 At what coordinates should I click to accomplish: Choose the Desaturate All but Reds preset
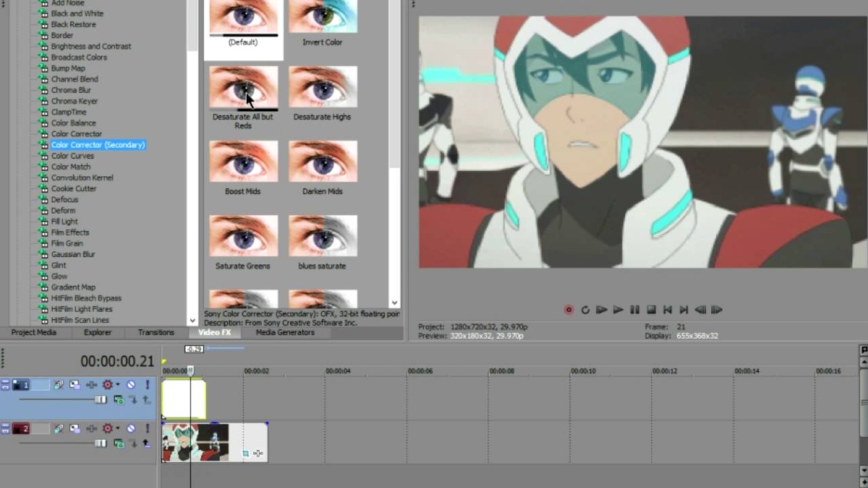[243, 87]
